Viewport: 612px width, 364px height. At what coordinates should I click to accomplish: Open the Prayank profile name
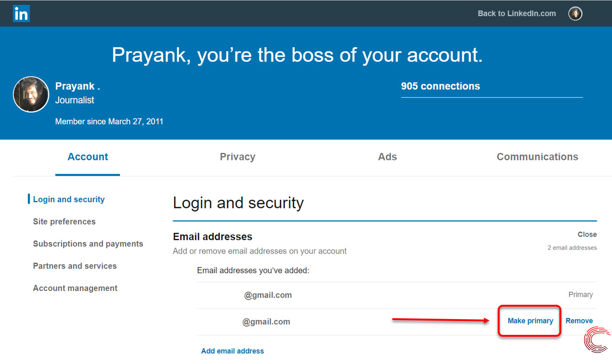(x=77, y=86)
